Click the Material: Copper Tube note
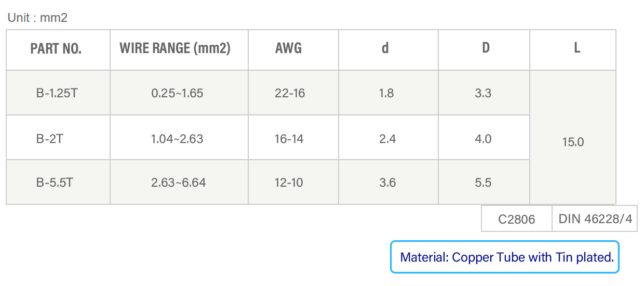Screen dimensions: 644x286 pos(505,257)
